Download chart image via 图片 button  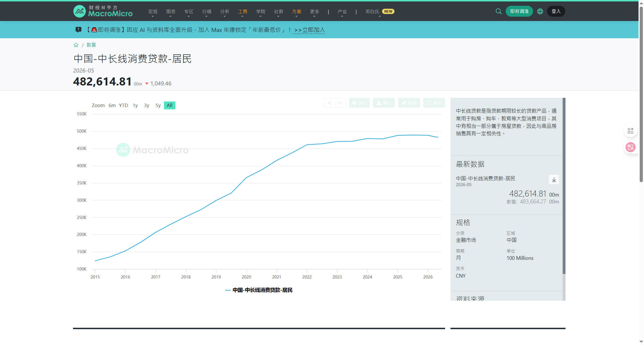tap(384, 103)
